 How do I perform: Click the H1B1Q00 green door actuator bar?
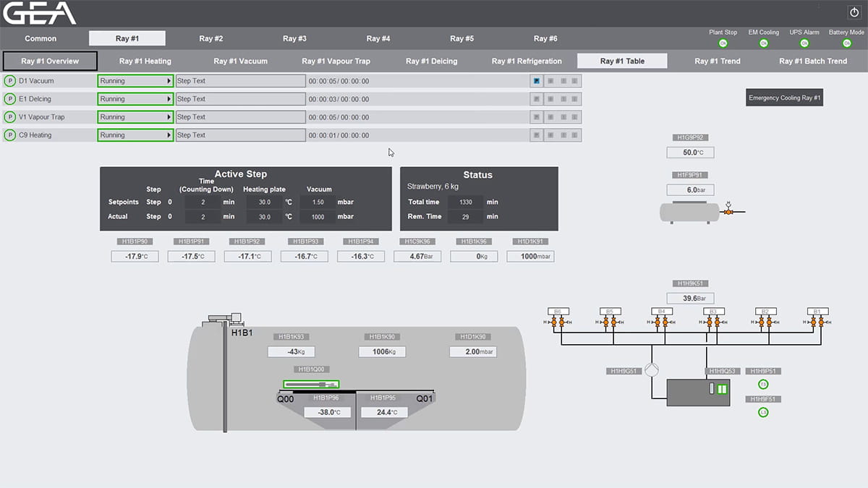(x=311, y=384)
